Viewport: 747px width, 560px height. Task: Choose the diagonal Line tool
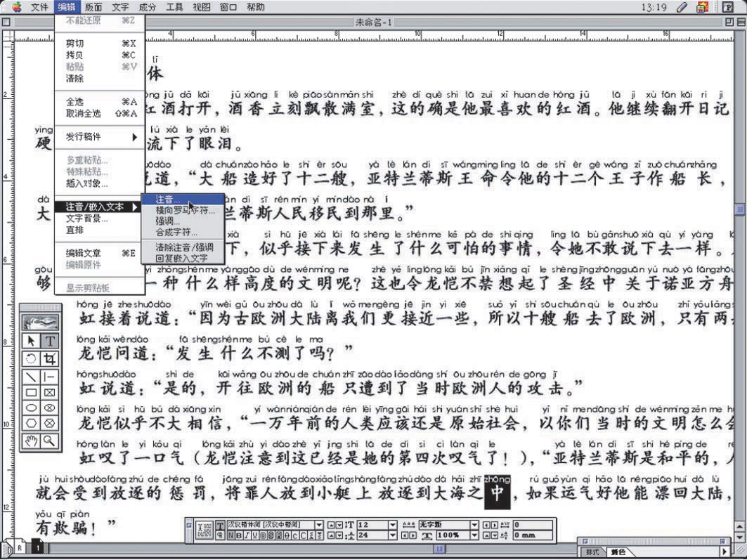pos(31,375)
